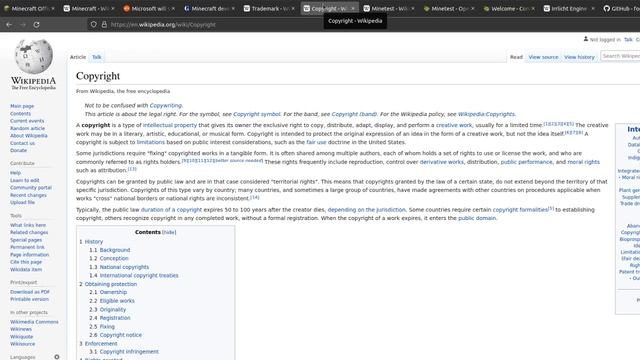640x360 pixels.
Task: Follow the duration of a copyright link
Action: click(x=171, y=209)
